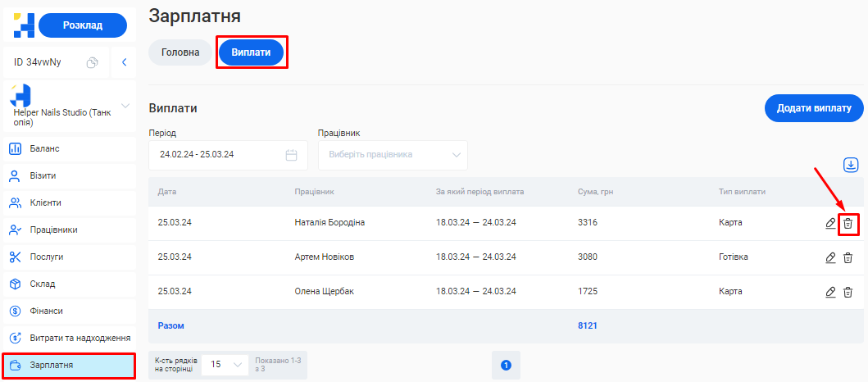The width and height of the screenshot is (868, 382).
Task: Click edit pencil for Артем Новіков payout
Action: point(830,257)
